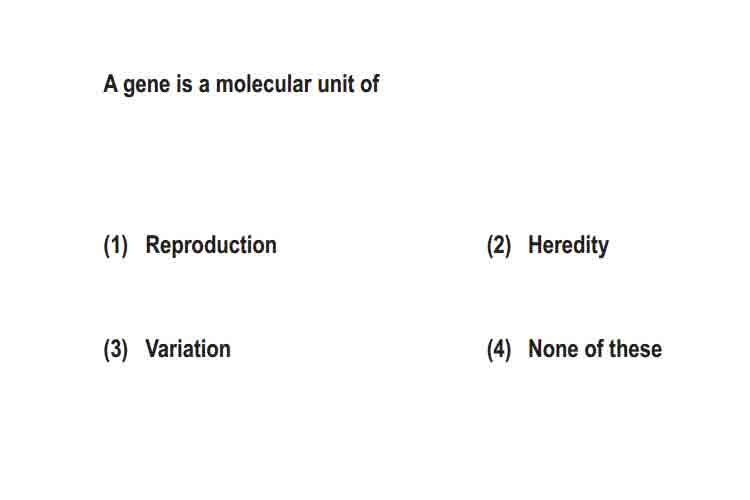The image size is (750, 500).
Task: Click option number (3) marker
Action: [x=116, y=349]
